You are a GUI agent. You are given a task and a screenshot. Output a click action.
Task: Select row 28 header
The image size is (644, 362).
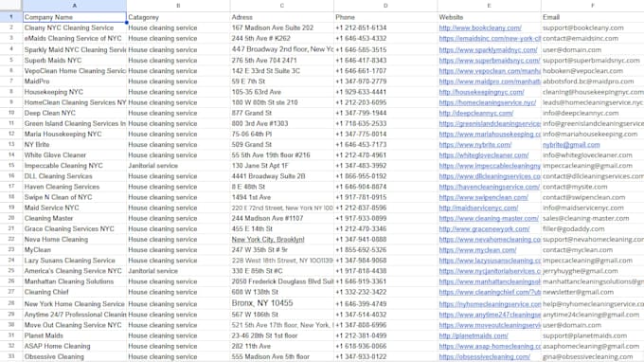[11, 303]
